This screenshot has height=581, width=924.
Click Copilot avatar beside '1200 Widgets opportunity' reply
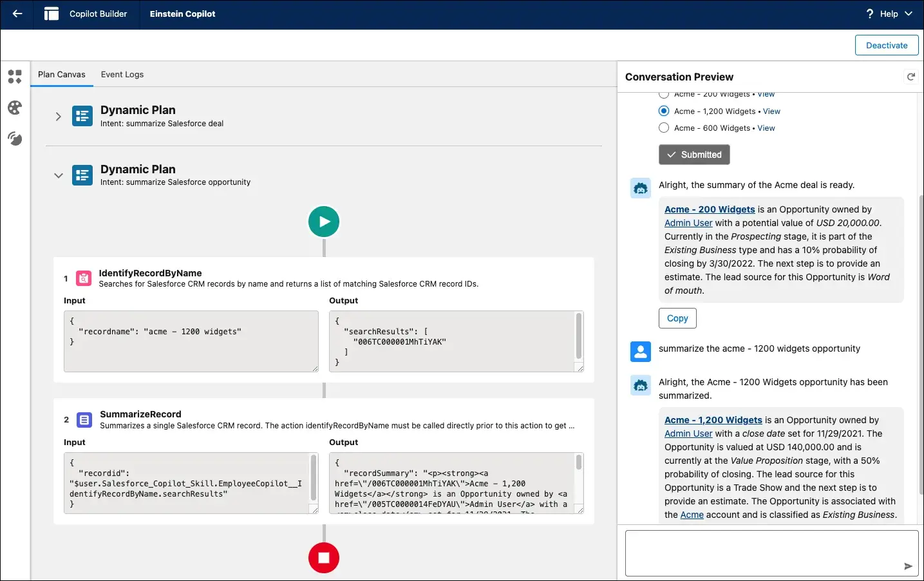tap(641, 385)
